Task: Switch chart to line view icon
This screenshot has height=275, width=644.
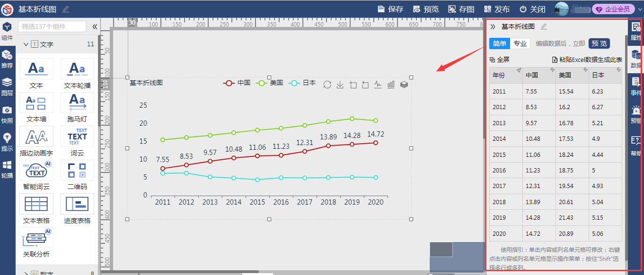Action: (378, 85)
